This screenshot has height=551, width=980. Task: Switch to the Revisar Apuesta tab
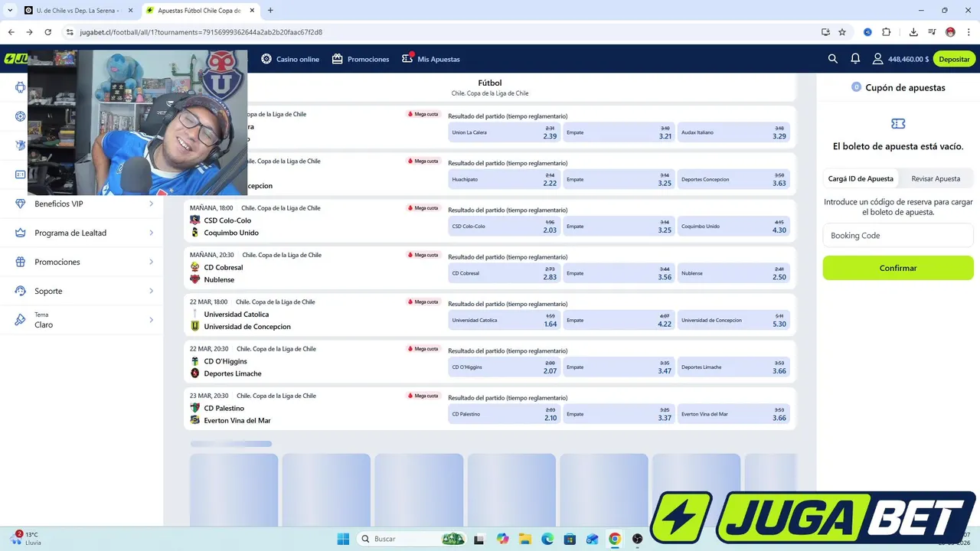936,178
